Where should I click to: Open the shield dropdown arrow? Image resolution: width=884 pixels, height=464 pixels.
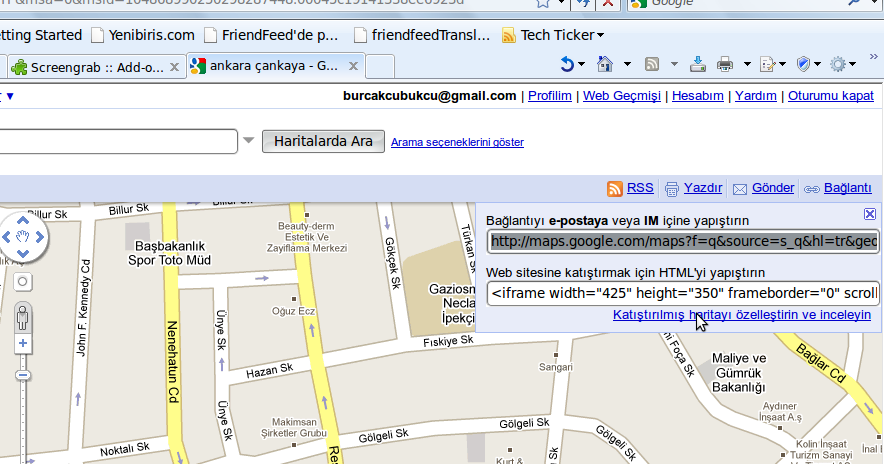817,64
